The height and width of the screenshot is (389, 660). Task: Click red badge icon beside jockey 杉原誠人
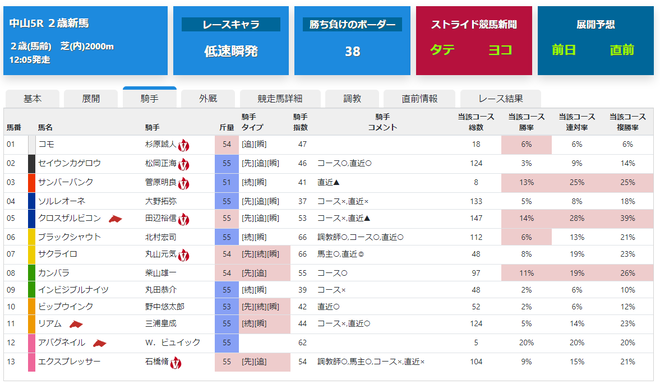point(183,146)
